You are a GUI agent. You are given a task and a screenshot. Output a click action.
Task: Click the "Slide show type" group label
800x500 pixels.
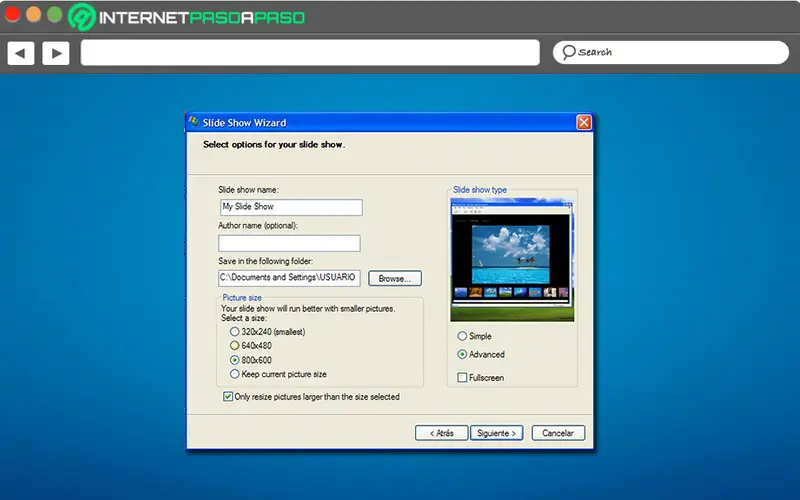480,190
